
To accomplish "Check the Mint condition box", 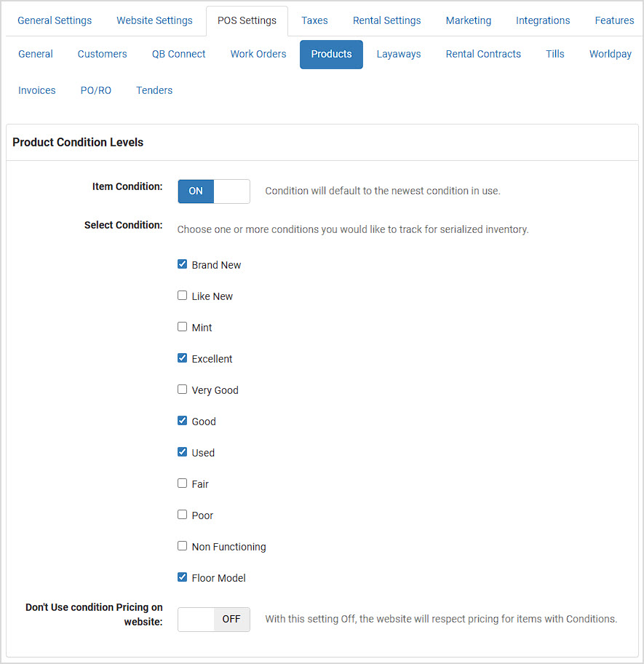I will pos(182,327).
